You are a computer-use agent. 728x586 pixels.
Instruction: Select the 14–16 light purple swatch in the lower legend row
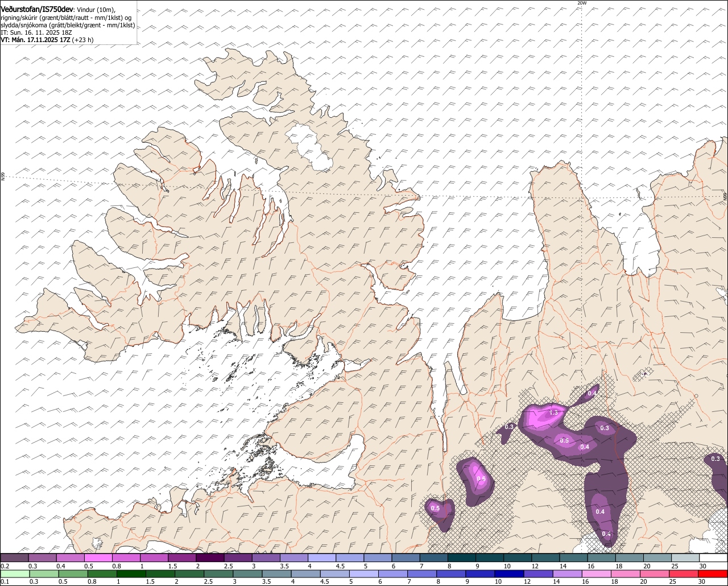(568, 573)
